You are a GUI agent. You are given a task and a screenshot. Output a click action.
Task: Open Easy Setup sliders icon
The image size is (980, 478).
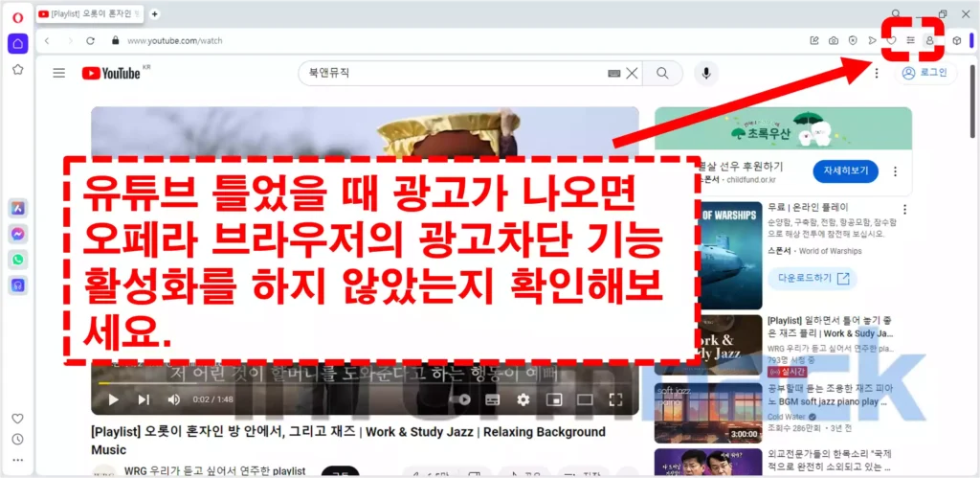coord(911,40)
